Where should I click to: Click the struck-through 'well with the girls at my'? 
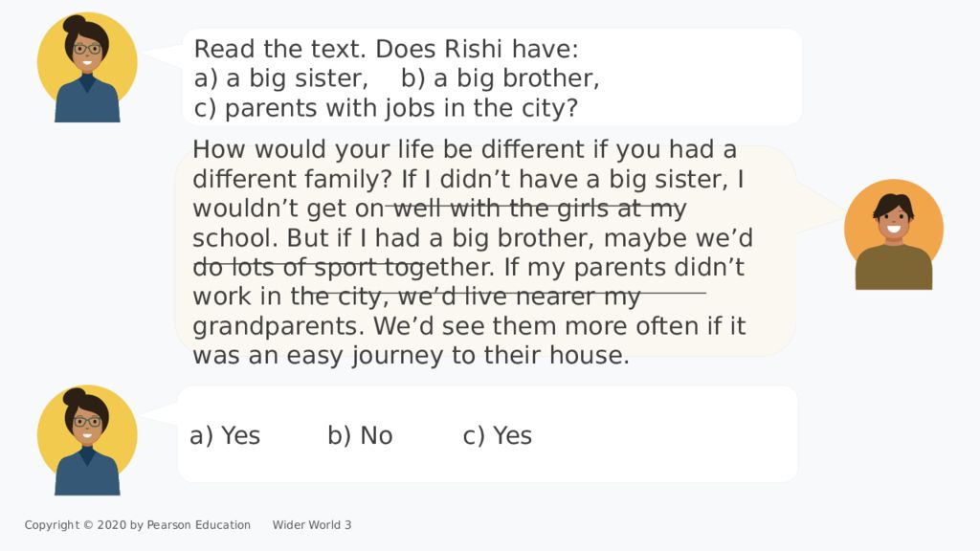[540, 208]
